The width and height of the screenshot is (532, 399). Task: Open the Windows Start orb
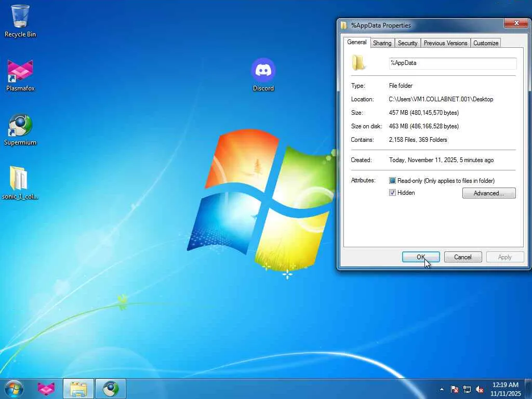[x=14, y=389]
